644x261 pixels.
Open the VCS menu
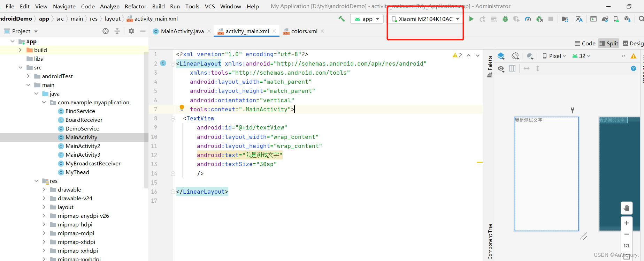[x=210, y=6]
